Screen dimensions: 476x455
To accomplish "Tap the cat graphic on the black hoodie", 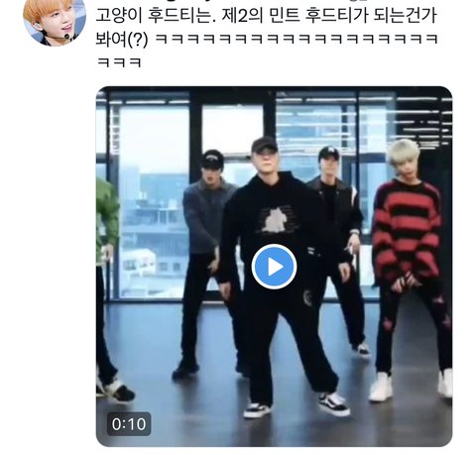I will (x=278, y=218).
